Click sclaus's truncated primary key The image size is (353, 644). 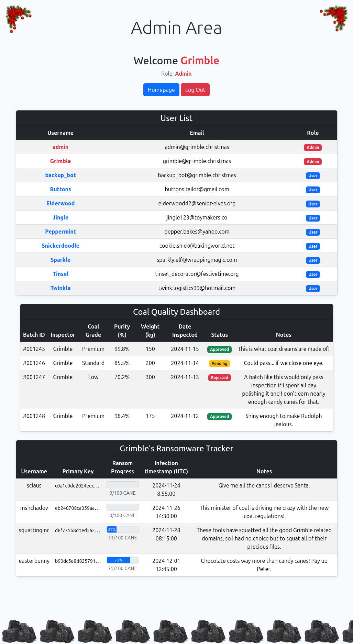pos(77,486)
